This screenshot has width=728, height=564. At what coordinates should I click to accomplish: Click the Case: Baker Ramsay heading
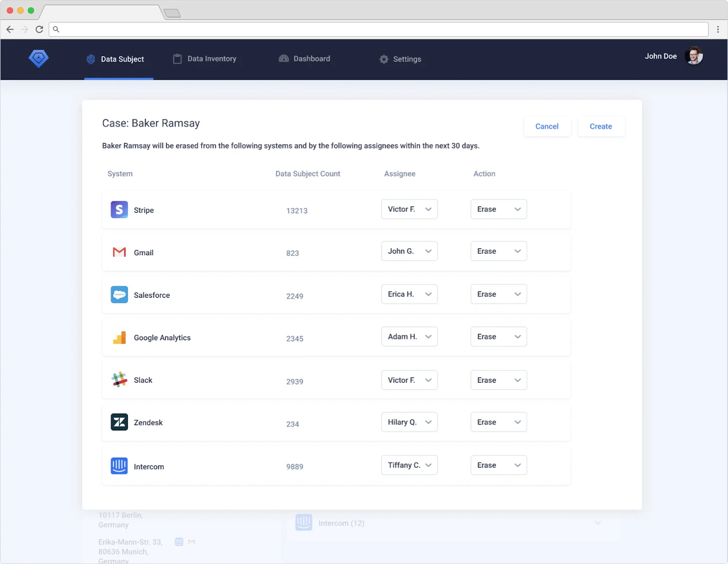(x=151, y=123)
